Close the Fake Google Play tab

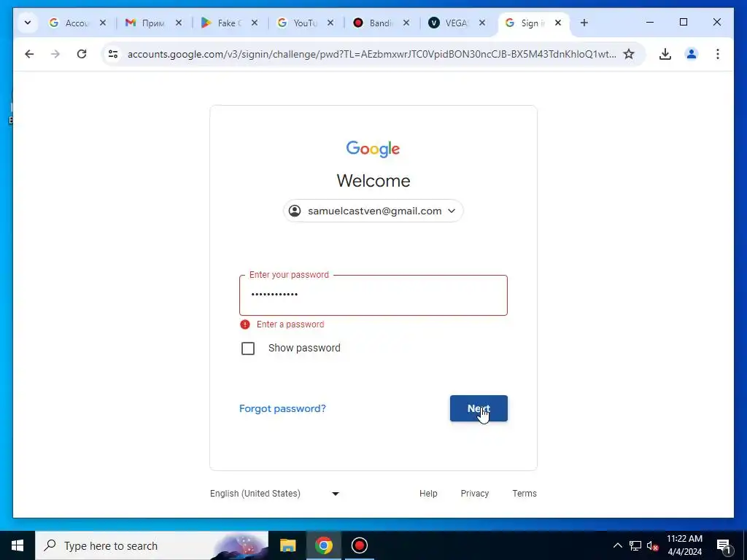(x=255, y=23)
